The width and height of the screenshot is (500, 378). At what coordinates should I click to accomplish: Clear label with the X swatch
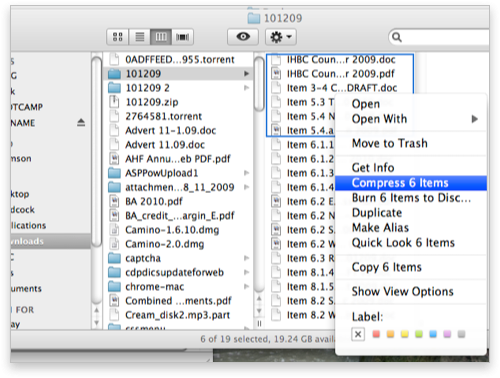358,334
